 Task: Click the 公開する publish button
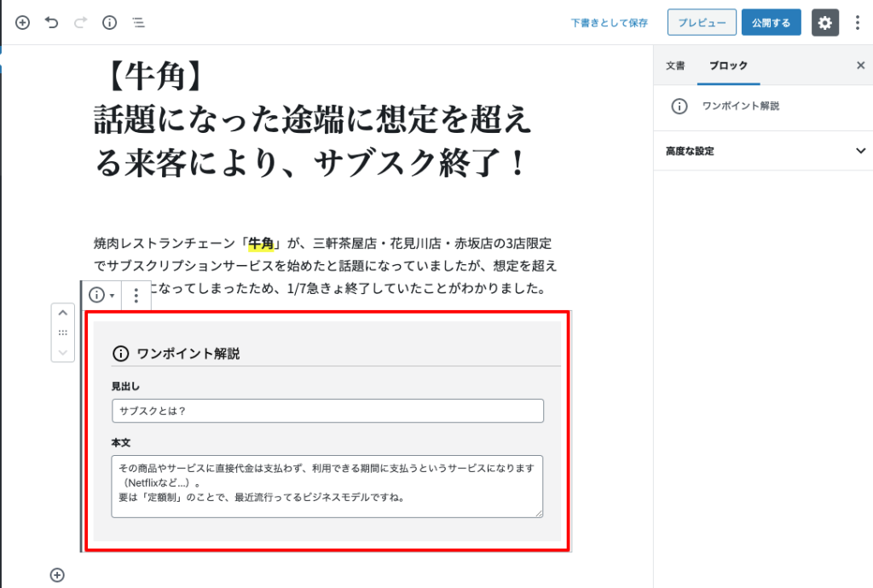click(771, 22)
